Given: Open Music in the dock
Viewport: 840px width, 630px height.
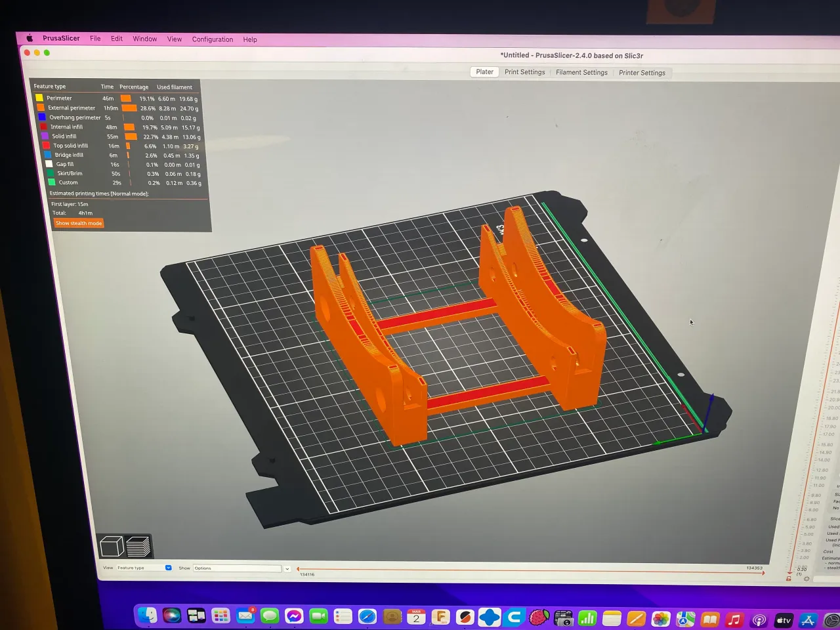Looking at the screenshot, I should click(x=734, y=619).
